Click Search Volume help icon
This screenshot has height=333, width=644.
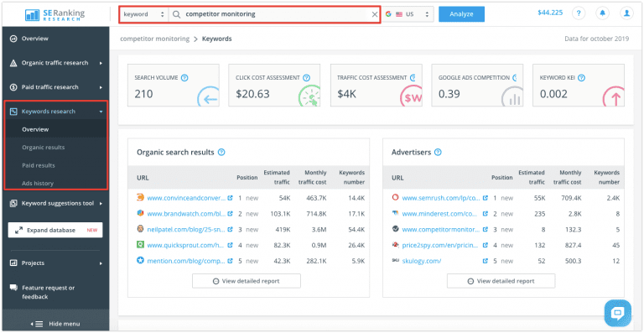(x=184, y=78)
